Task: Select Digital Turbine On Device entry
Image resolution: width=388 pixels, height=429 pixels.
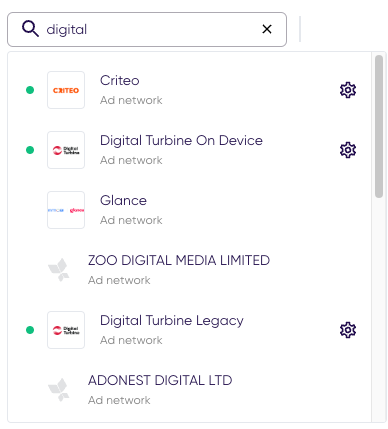Action: coord(189,150)
